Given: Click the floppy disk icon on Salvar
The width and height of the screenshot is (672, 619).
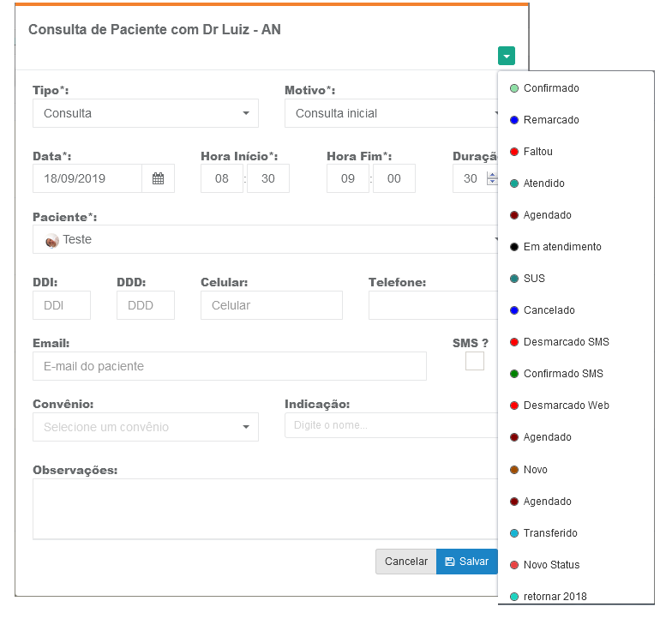Looking at the screenshot, I should (450, 562).
